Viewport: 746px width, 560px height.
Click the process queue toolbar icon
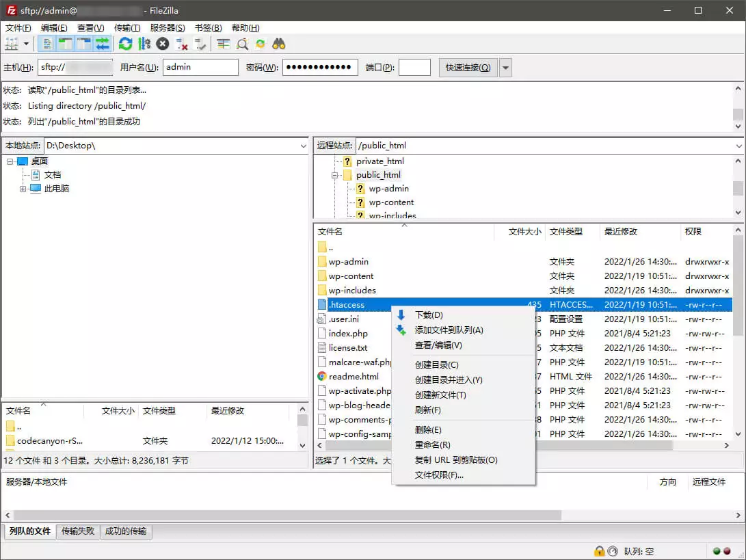[x=144, y=44]
